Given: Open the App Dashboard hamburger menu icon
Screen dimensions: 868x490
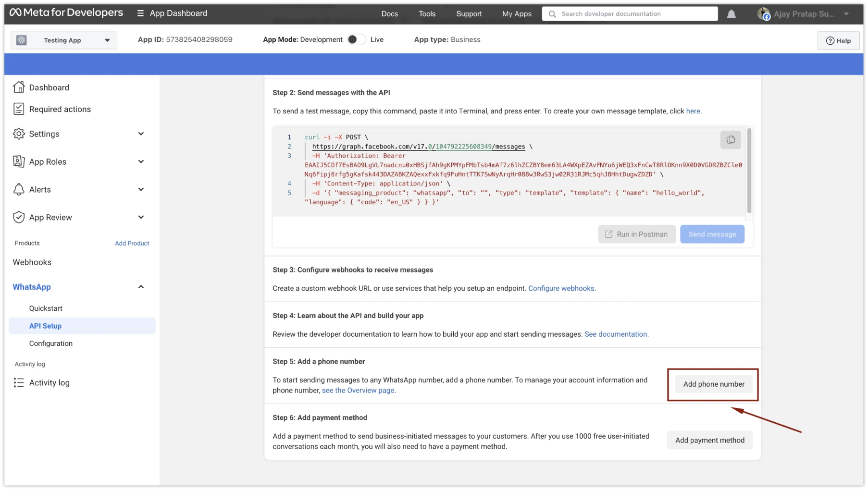Looking at the screenshot, I should click(140, 13).
